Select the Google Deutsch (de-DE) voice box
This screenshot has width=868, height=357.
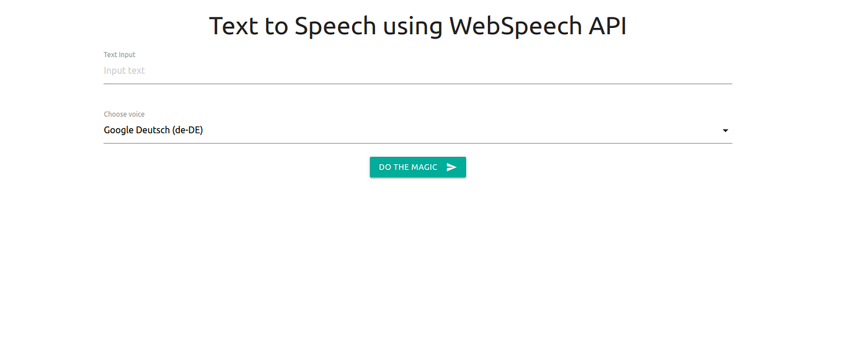(418, 131)
